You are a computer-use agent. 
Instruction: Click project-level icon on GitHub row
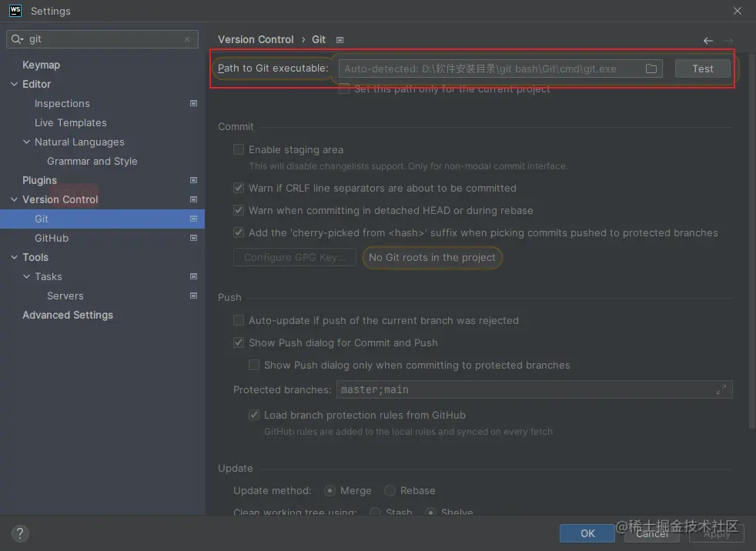[x=193, y=238]
